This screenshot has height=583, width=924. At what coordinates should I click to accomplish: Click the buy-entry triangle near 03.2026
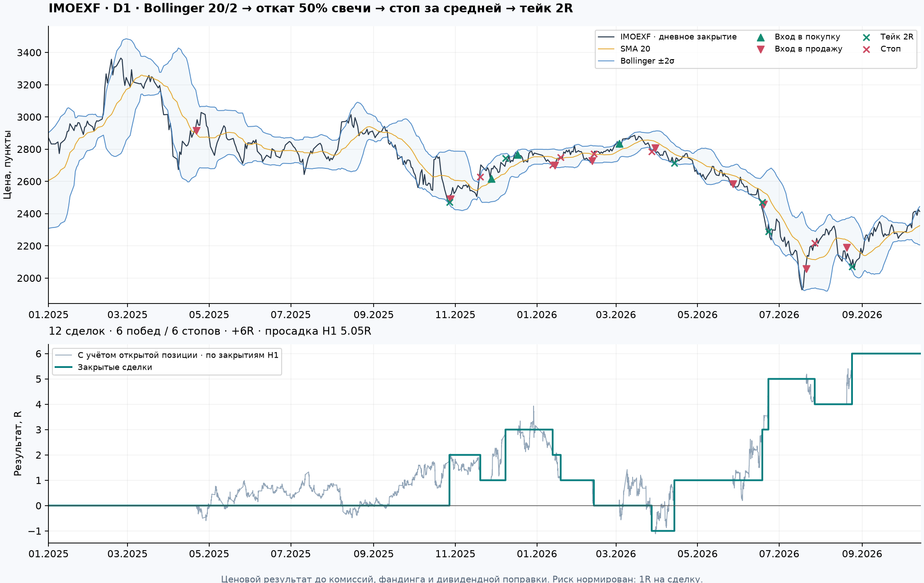[619, 144]
